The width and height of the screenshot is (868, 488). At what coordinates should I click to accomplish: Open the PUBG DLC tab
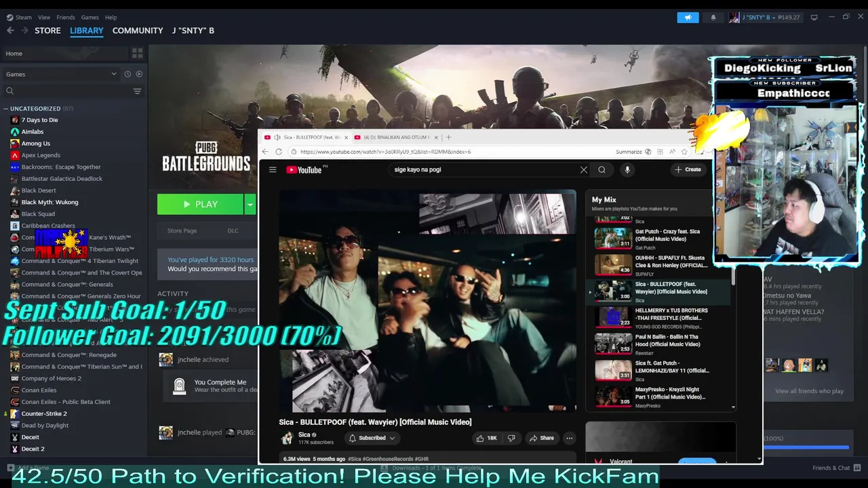coord(233,230)
